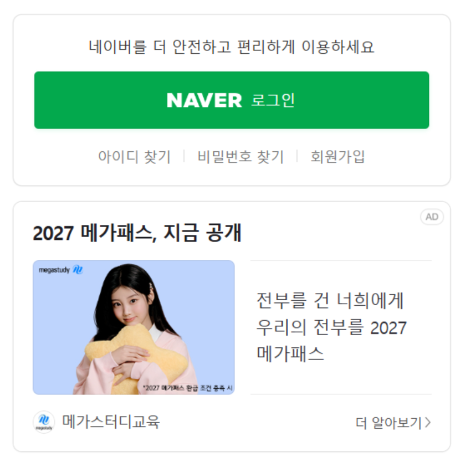Go to 회원가입 sign-up link
This screenshot has height=462, width=476.
pos(337,157)
